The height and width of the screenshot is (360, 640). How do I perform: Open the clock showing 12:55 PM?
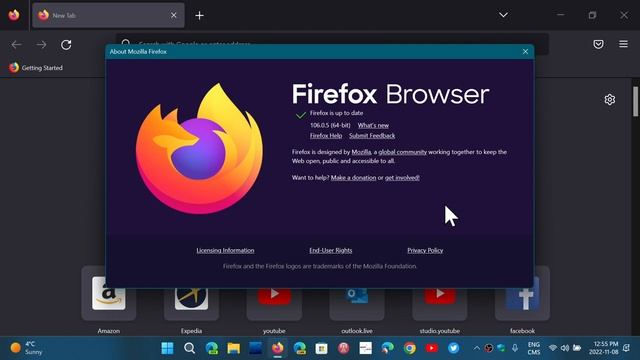click(x=603, y=348)
